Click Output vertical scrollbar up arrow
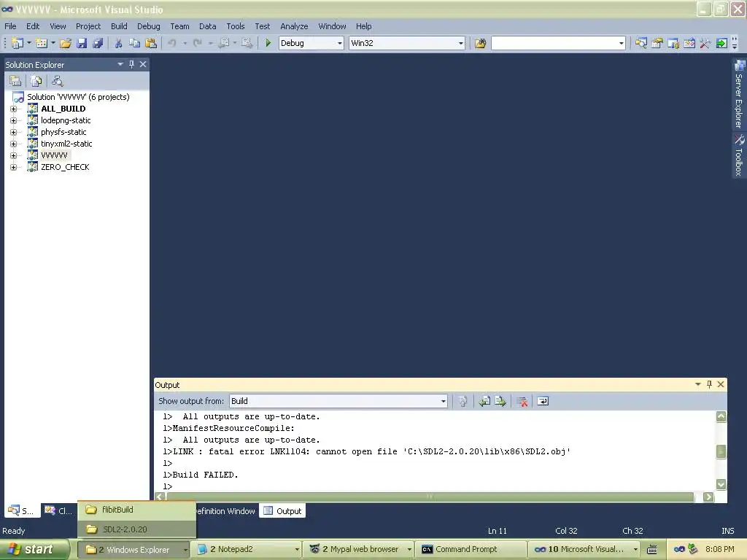This screenshot has width=747, height=560. point(721,416)
